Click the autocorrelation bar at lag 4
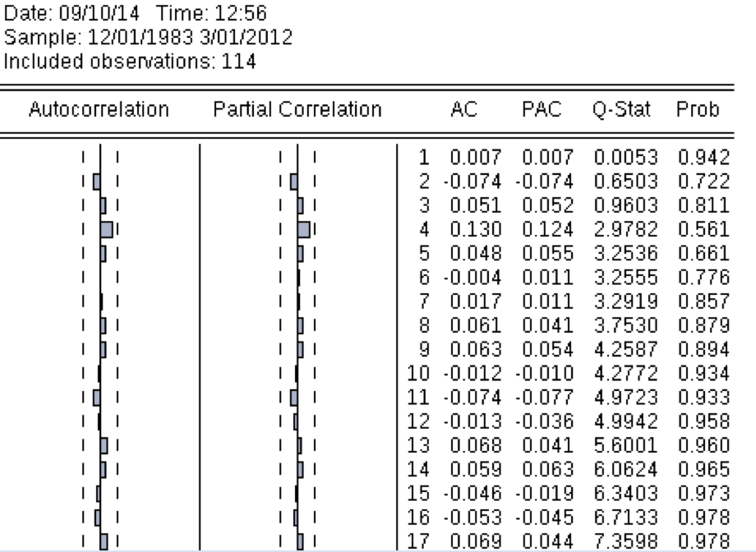 coord(106,230)
